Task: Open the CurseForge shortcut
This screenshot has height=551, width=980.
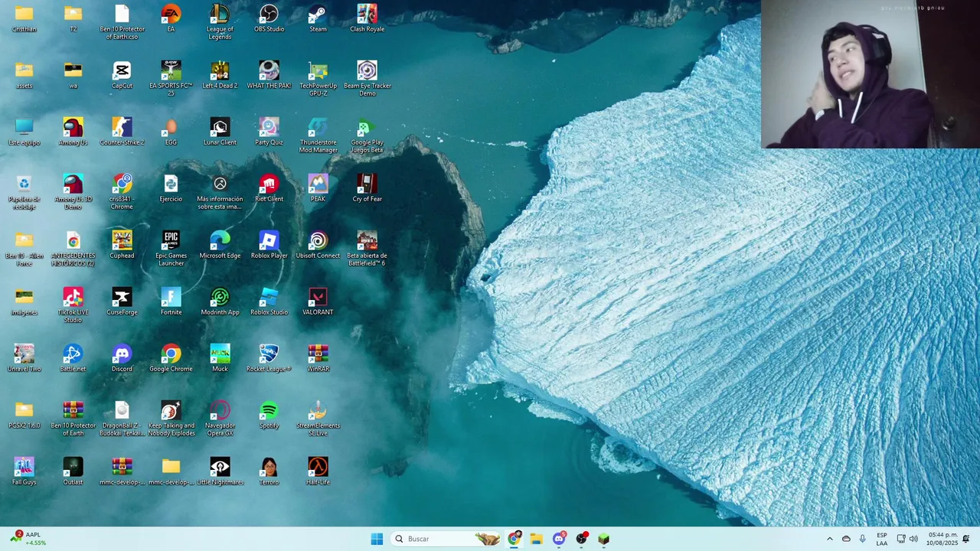Action: coord(122,302)
